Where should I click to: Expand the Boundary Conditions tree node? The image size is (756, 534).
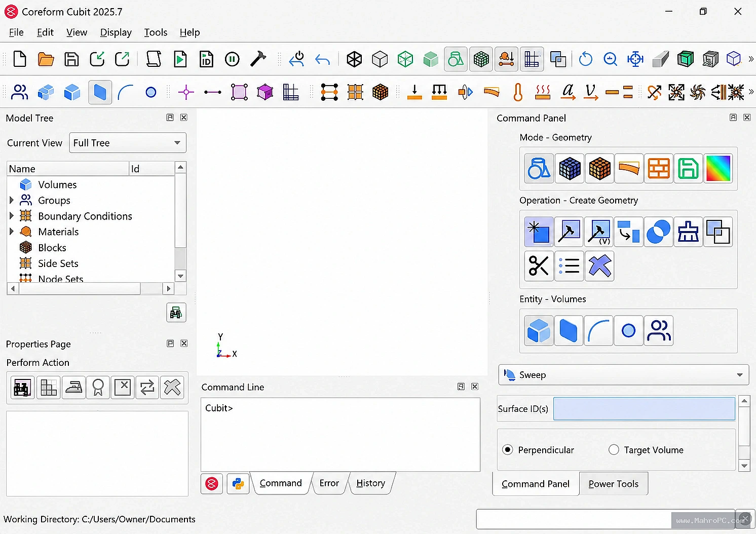coord(11,216)
